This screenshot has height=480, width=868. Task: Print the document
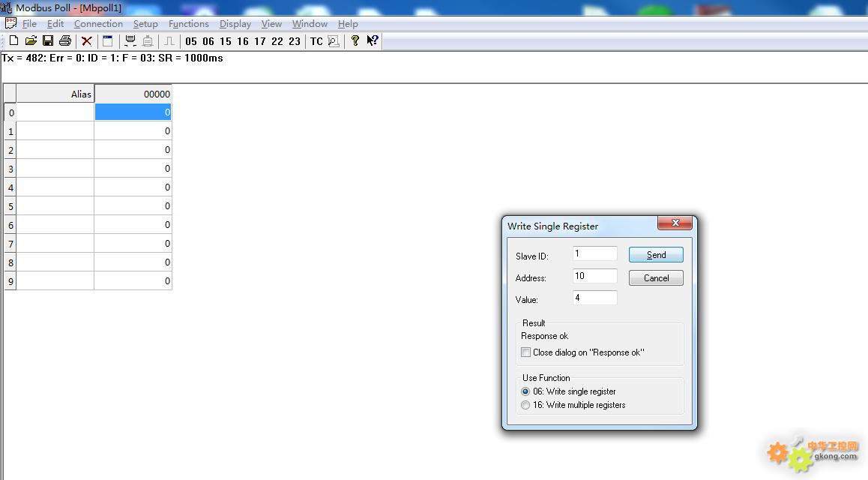pyautogui.click(x=65, y=40)
